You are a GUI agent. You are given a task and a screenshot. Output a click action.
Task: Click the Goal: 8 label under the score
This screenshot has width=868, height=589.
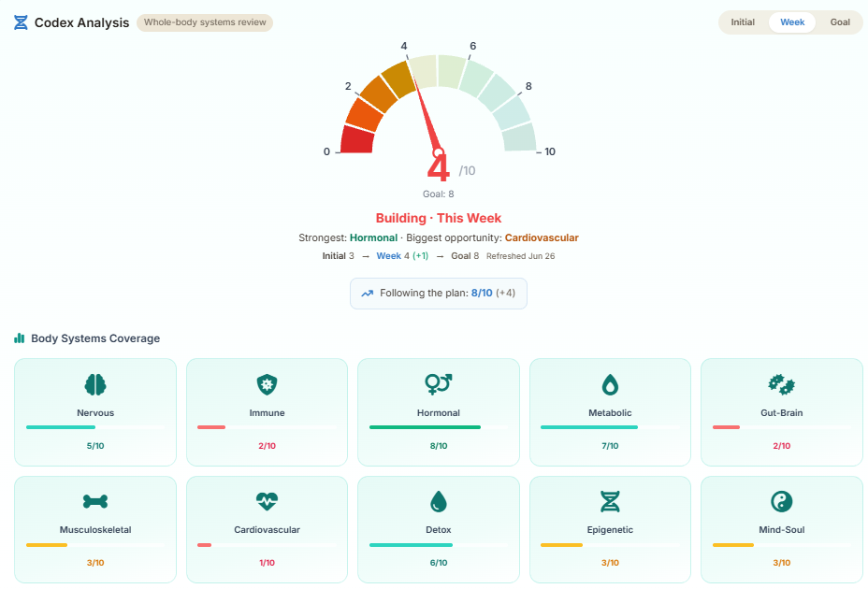click(x=439, y=194)
